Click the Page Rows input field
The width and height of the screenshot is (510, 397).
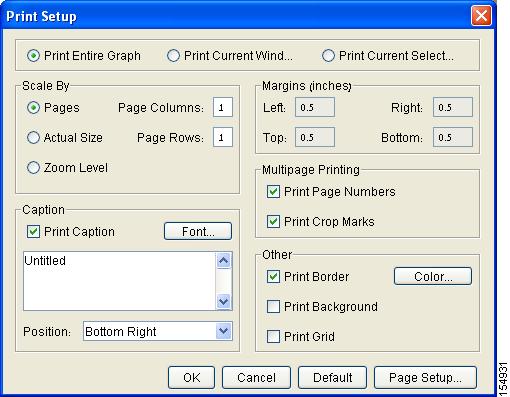click(223, 137)
